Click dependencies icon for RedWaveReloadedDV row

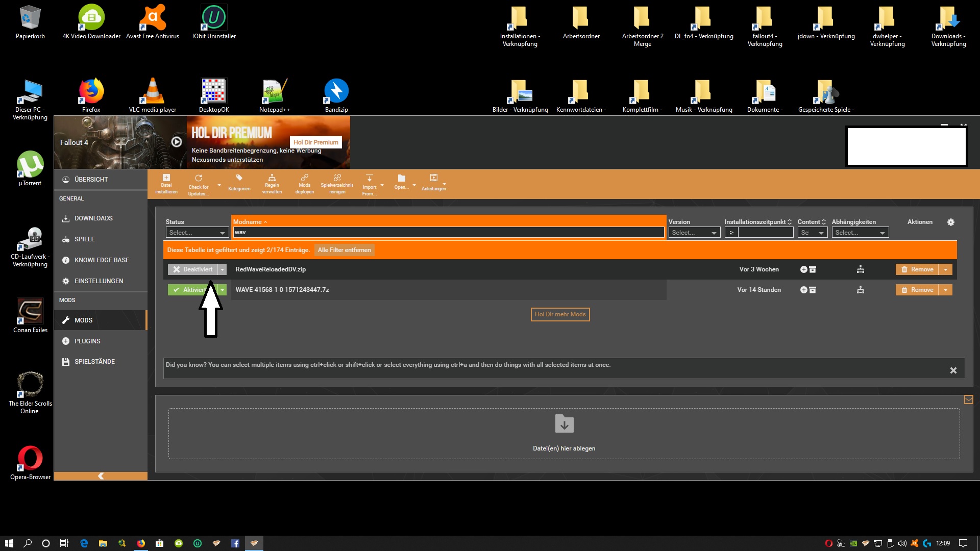click(x=860, y=269)
